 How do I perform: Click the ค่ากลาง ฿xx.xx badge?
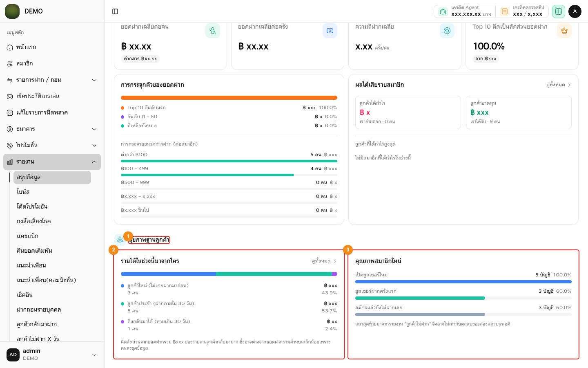pos(140,58)
